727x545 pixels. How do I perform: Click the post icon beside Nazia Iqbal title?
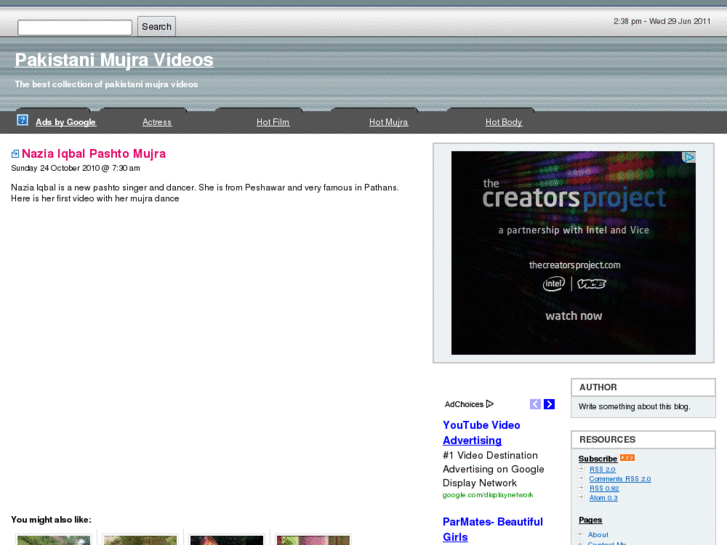(x=15, y=154)
